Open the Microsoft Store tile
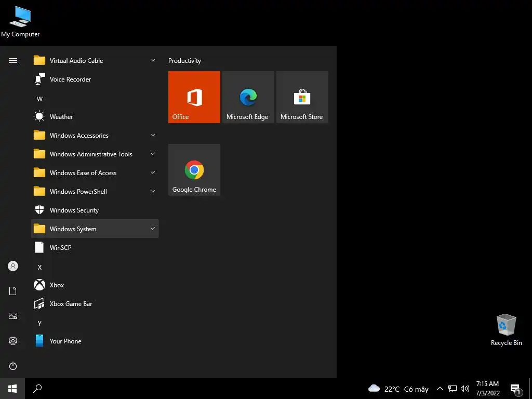Viewport: 532px width, 399px height. (x=302, y=97)
